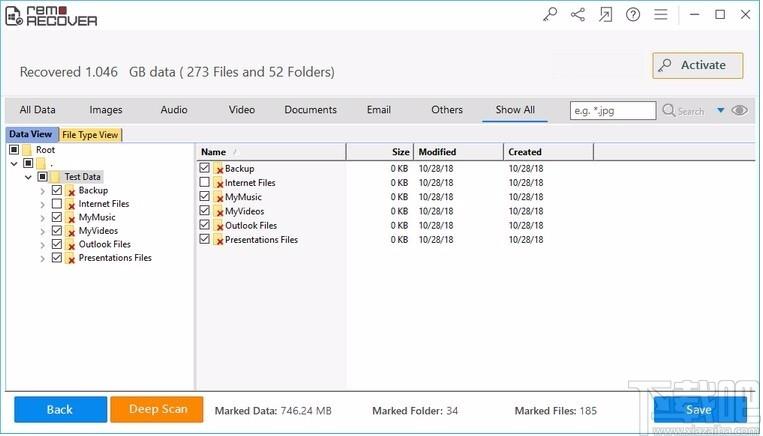763x436 pixels.
Task: Click the export arrow icon
Action: pyautogui.click(x=605, y=15)
